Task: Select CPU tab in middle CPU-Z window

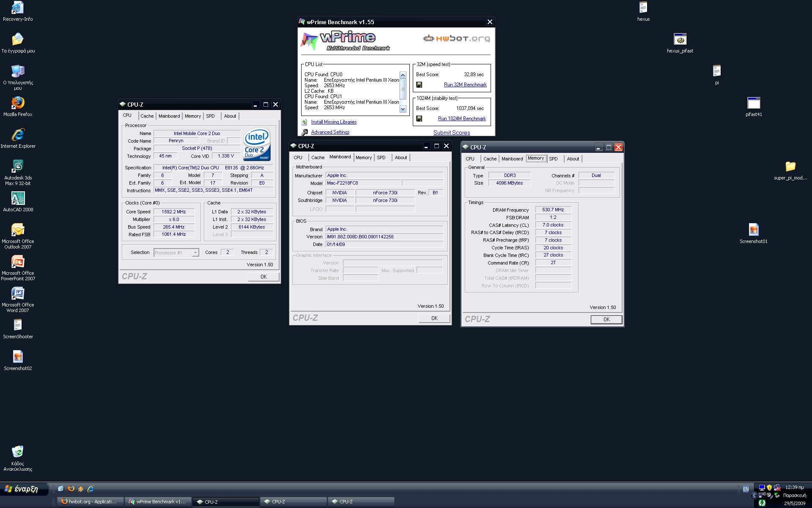Action: 298,157
